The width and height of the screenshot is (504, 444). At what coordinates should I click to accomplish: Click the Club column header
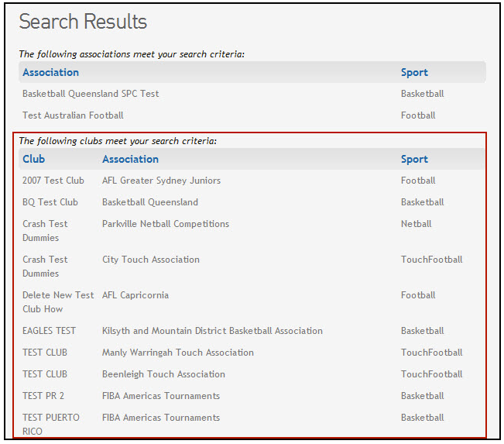click(33, 159)
